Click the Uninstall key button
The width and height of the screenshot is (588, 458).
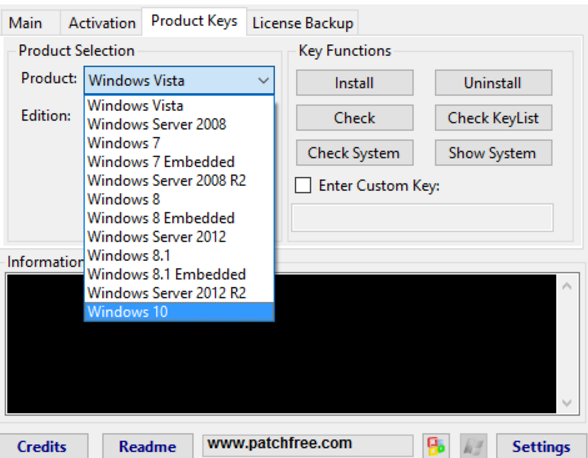coord(493,83)
